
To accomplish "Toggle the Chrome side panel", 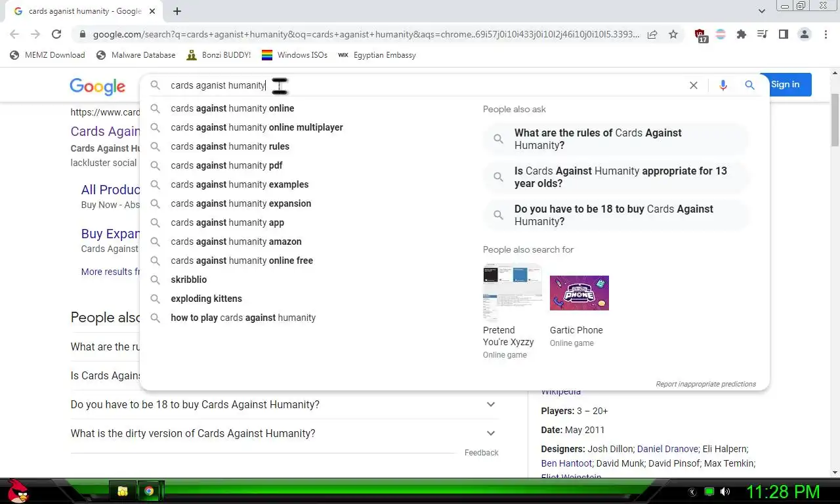I will pyautogui.click(x=784, y=34).
